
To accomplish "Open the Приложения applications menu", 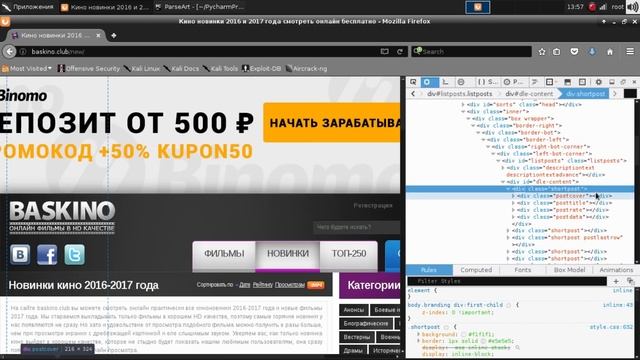I will (x=28, y=7).
